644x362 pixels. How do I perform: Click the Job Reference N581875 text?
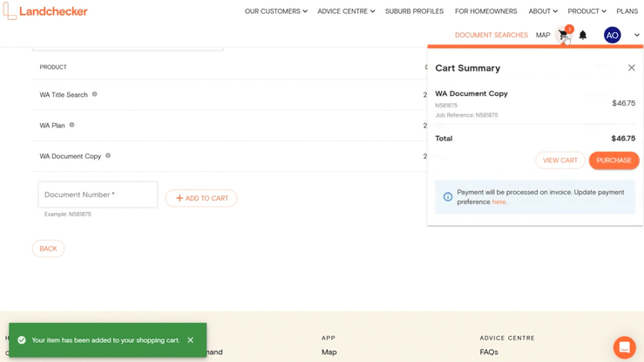click(x=466, y=115)
